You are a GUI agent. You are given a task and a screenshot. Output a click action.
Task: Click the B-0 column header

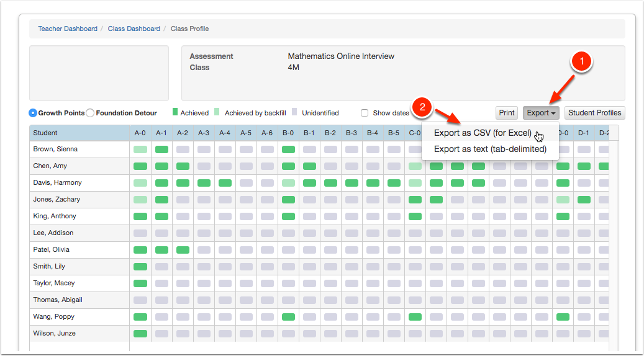coord(288,133)
